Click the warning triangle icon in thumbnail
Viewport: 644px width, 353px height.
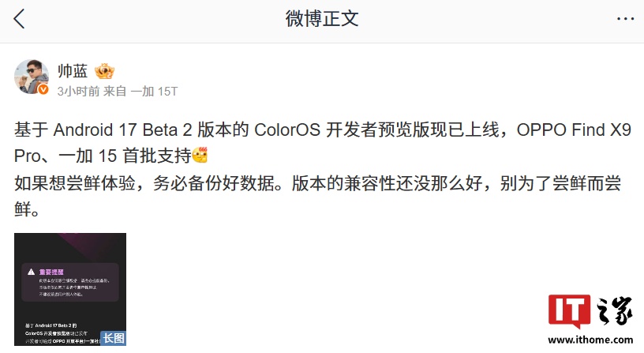tap(30, 271)
